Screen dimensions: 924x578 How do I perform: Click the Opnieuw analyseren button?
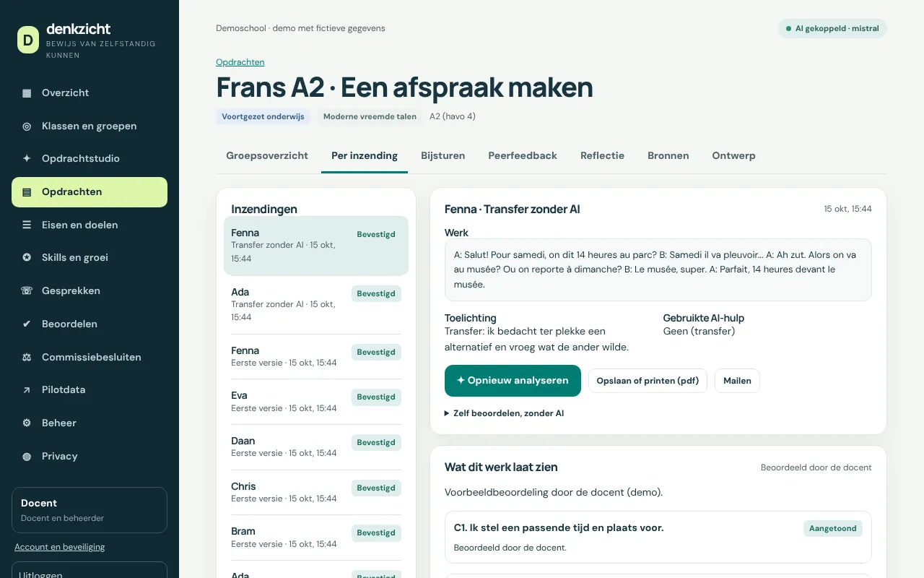513,381
